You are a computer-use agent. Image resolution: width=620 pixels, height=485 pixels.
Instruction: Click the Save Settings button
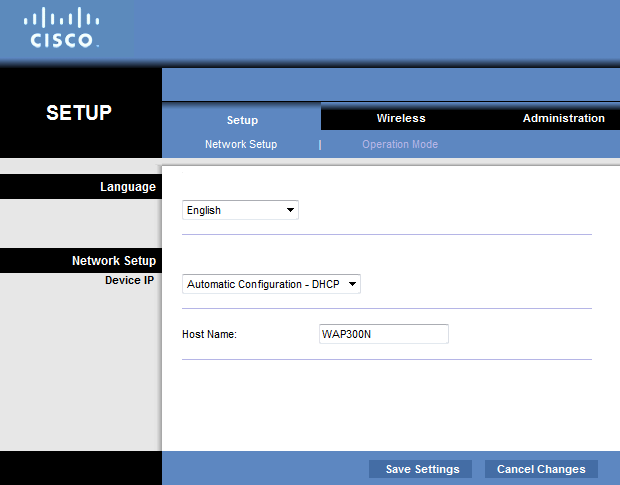(421, 469)
